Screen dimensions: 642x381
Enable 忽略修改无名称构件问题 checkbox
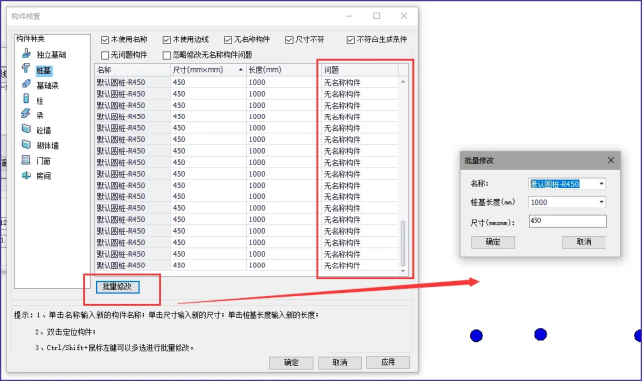click(166, 55)
